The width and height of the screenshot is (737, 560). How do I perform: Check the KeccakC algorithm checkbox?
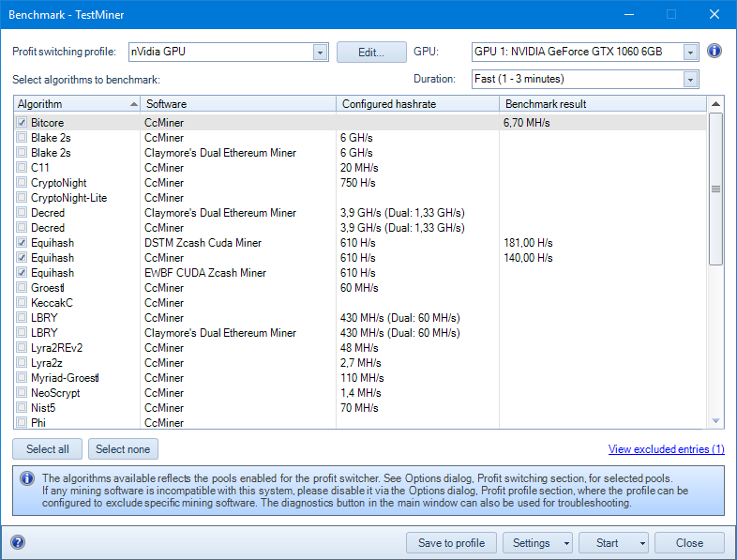(x=22, y=302)
